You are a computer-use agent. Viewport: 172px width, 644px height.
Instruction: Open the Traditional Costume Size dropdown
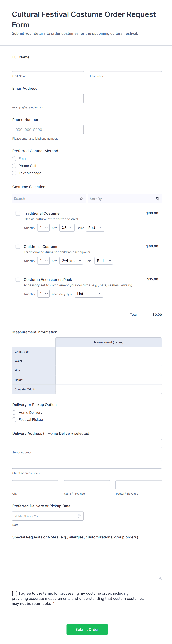click(67, 228)
